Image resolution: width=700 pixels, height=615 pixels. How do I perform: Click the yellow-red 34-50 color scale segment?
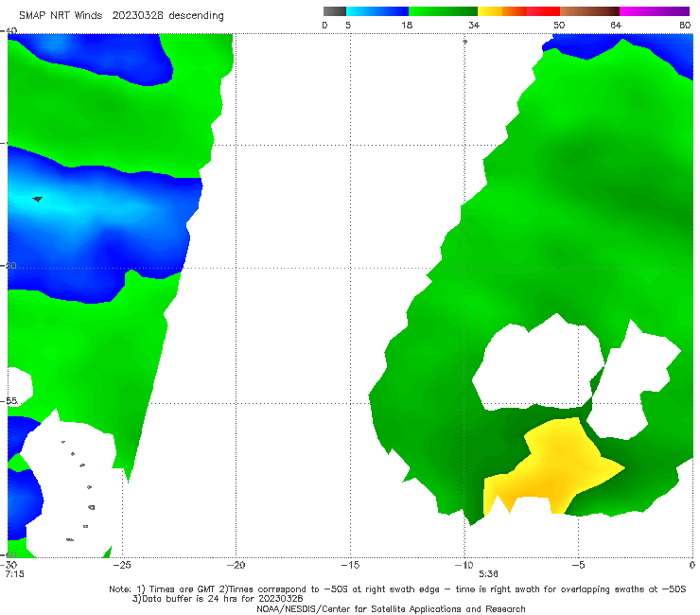(518, 11)
